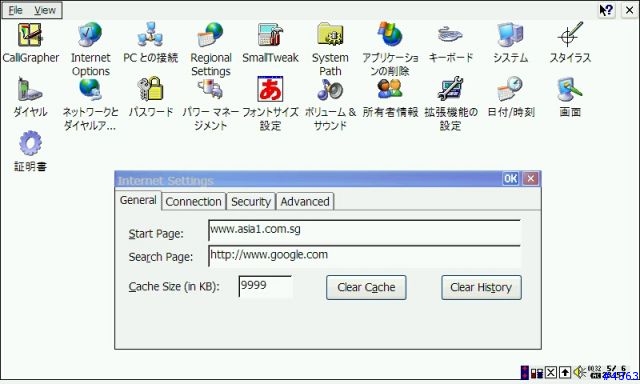The image size is (640, 384).
Task: Confirm Internet Settings with OK button
Action: point(511,179)
